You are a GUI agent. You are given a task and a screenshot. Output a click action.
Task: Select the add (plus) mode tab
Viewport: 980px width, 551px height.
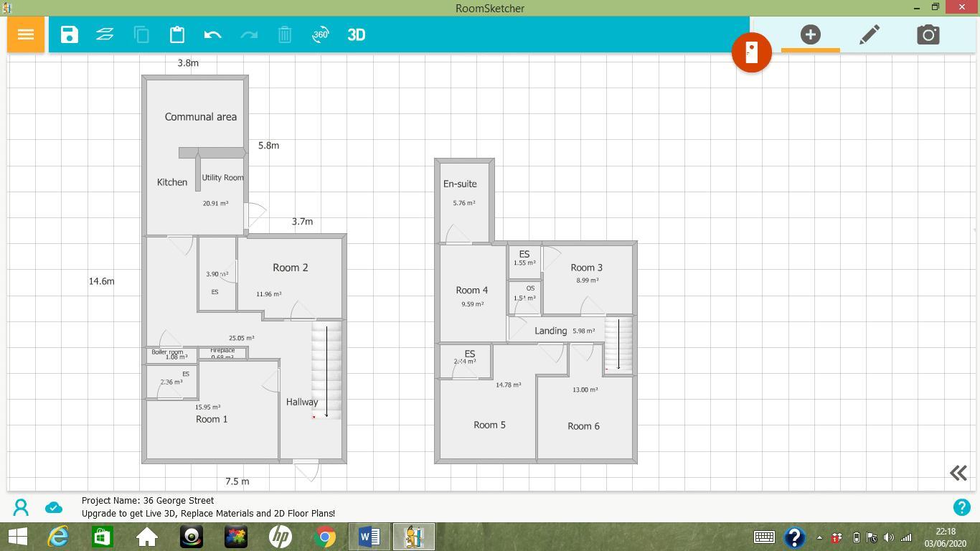click(810, 34)
